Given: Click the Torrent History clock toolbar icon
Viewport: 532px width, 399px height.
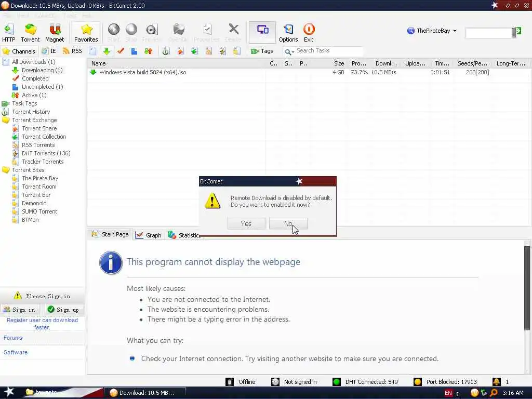Looking at the screenshot, I should 166,51.
